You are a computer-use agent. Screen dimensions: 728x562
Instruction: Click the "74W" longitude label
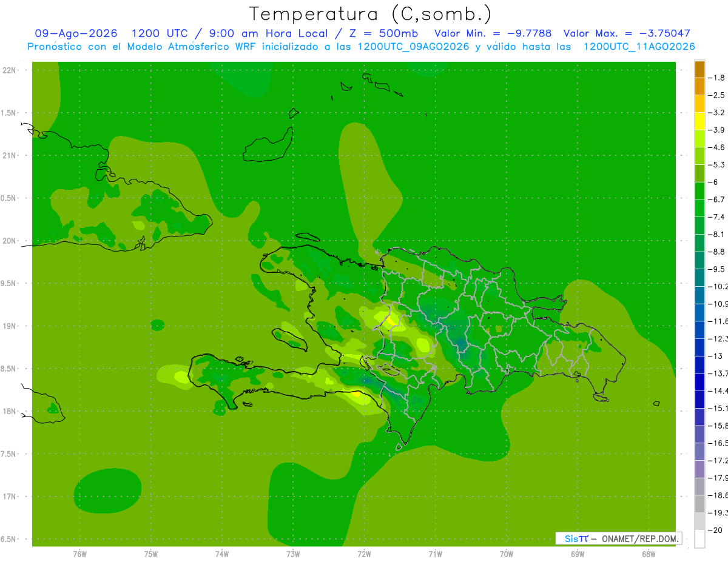coord(221,554)
